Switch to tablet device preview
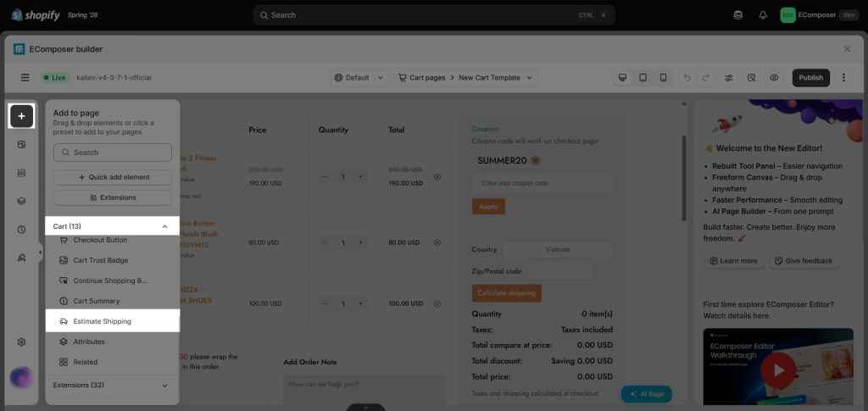Image resolution: width=868 pixels, height=411 pixels. [643, 77]
